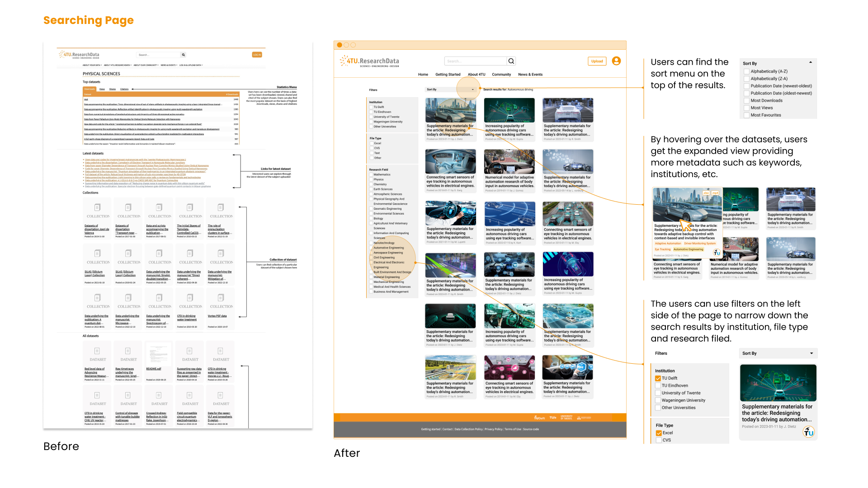Open the user profile avatar icon
Screen dimensions: 868x488
[x=616, y=61]
